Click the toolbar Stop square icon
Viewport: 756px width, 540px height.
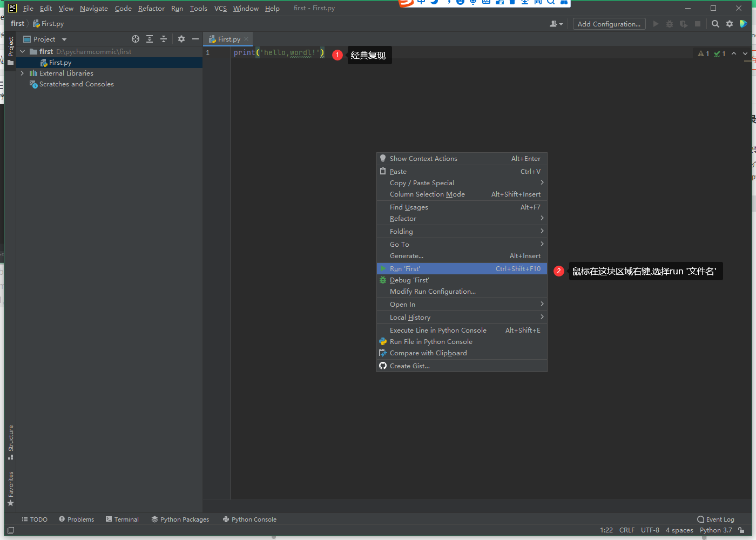click(698, 24)
